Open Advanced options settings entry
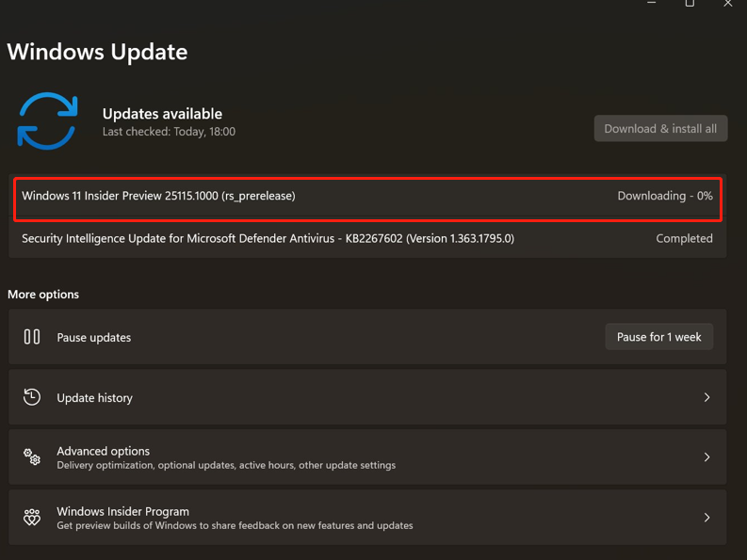Screen dimensions: 747x560 tap(367, 457)
